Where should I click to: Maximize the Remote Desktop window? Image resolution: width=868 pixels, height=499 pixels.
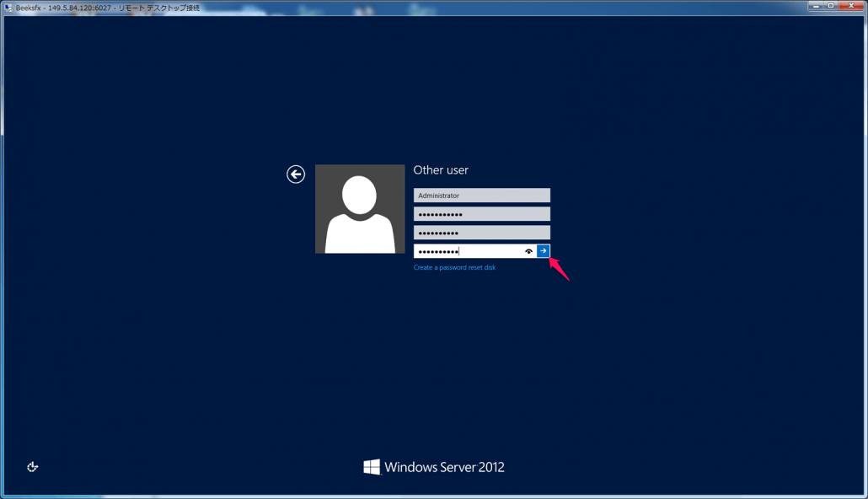[x=831, y=6]
